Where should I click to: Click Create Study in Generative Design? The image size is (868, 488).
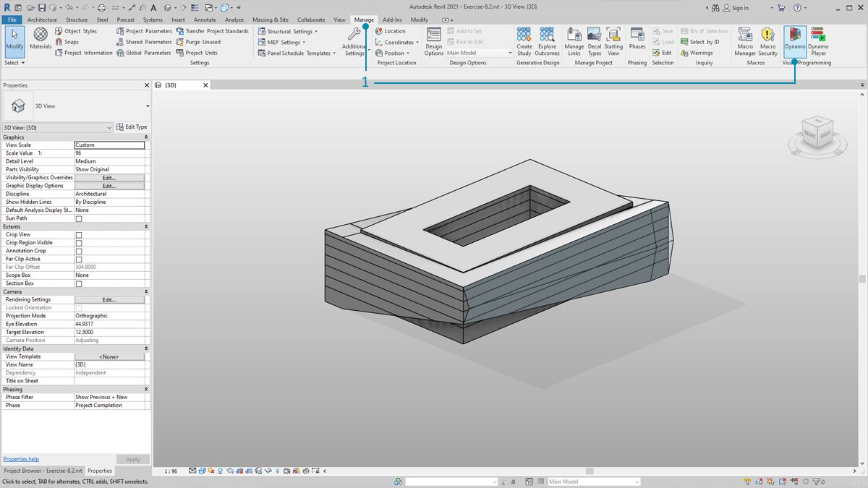click(x=524, y=40)
